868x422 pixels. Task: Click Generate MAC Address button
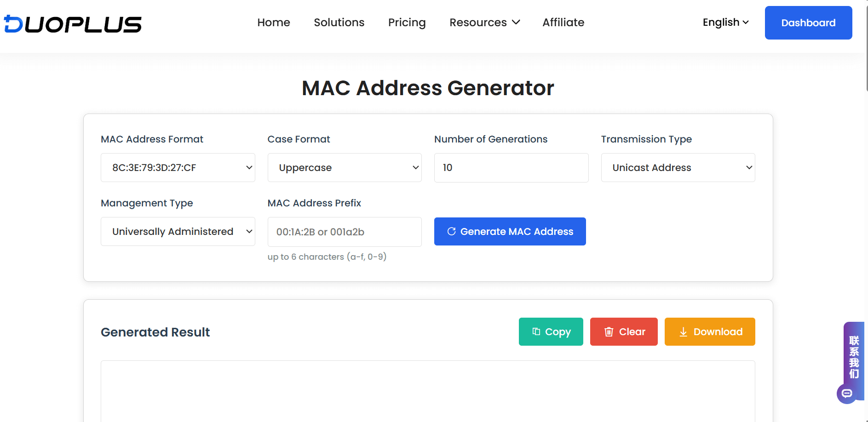coord(510,232)
